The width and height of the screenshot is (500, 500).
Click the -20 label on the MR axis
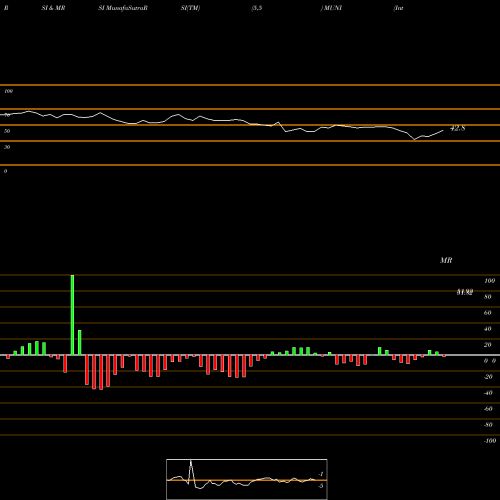[488, 377]
